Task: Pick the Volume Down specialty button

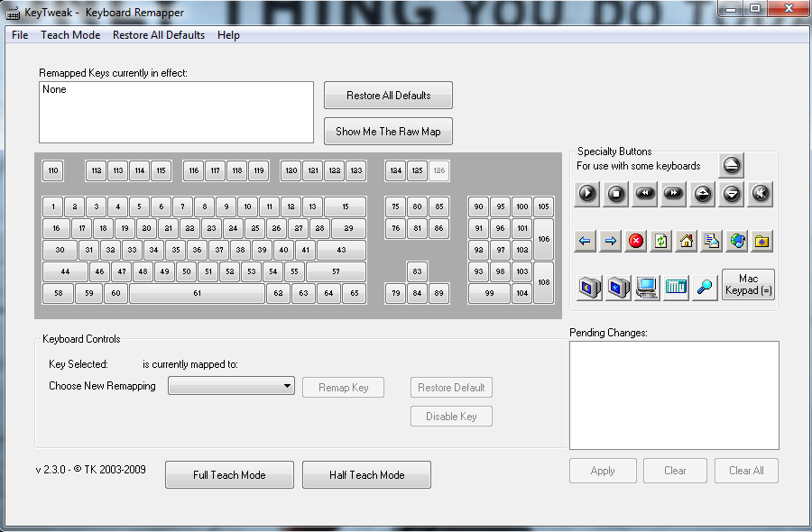Action: [x=732, y=194]
